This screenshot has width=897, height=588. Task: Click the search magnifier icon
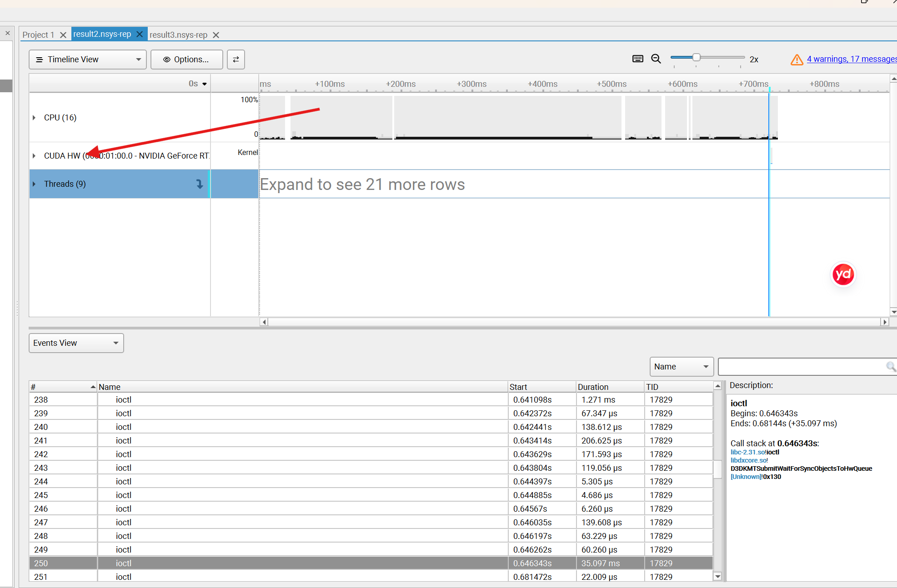(x=891, y=367)
